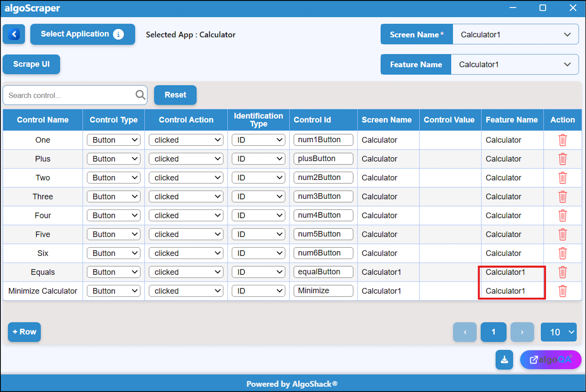This screenshot has height=392, width=586.
Task: Click the Select Application button
Action: [x=83, y=34]
